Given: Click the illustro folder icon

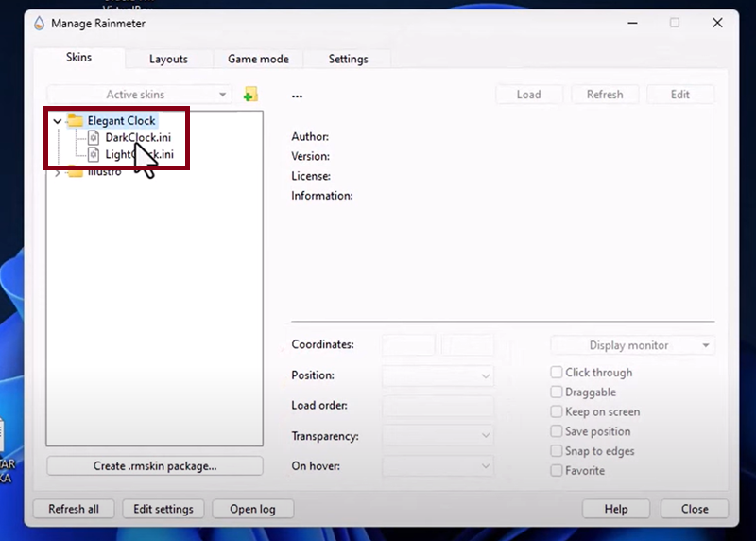Looking at the screenshot, I should tap(76, 172).
